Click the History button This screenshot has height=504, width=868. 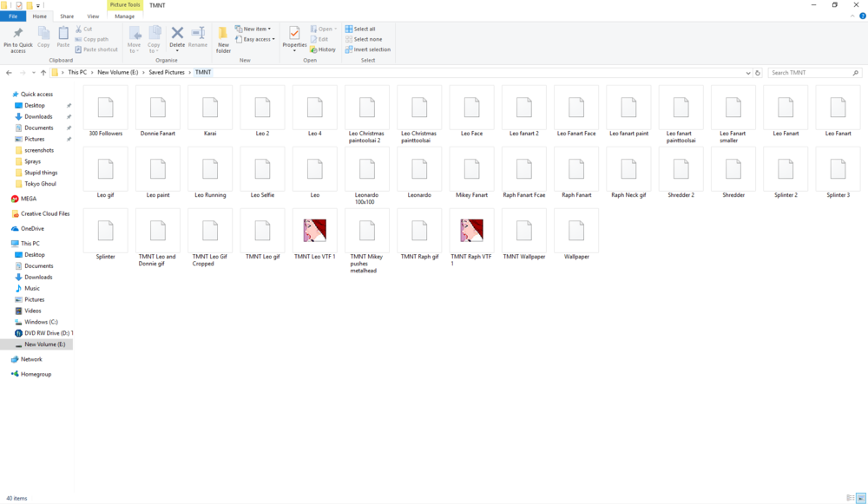[323, 49]
